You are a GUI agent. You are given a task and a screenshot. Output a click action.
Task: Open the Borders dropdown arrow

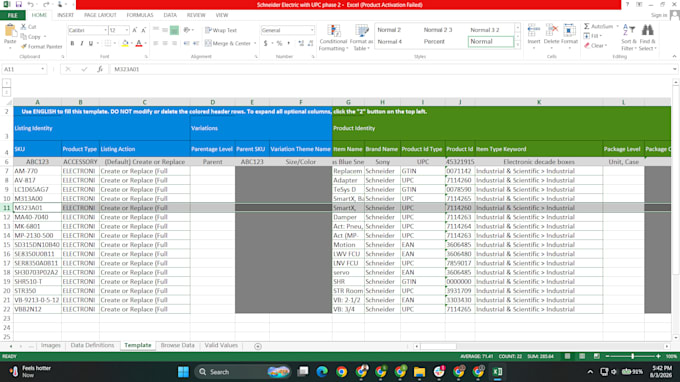point(114,43)
